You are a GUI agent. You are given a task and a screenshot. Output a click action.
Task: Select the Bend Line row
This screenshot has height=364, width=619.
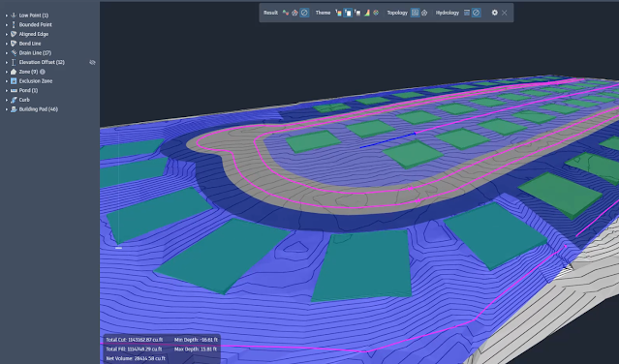click(x=49, y=44)
